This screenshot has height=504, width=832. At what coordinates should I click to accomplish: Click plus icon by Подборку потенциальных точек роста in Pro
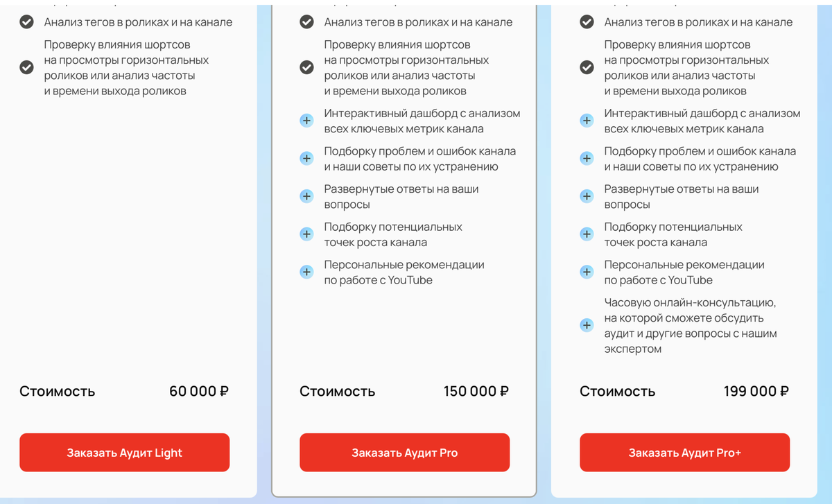(x=306, y=234)
